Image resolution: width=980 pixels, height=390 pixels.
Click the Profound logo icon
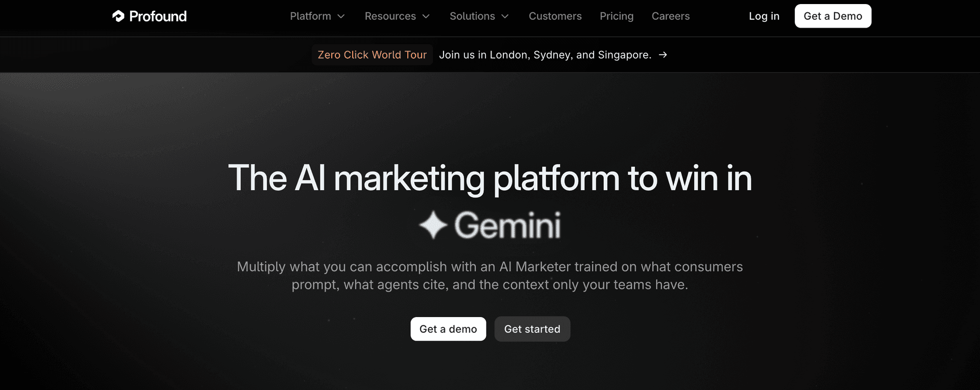tap(118, 16)
